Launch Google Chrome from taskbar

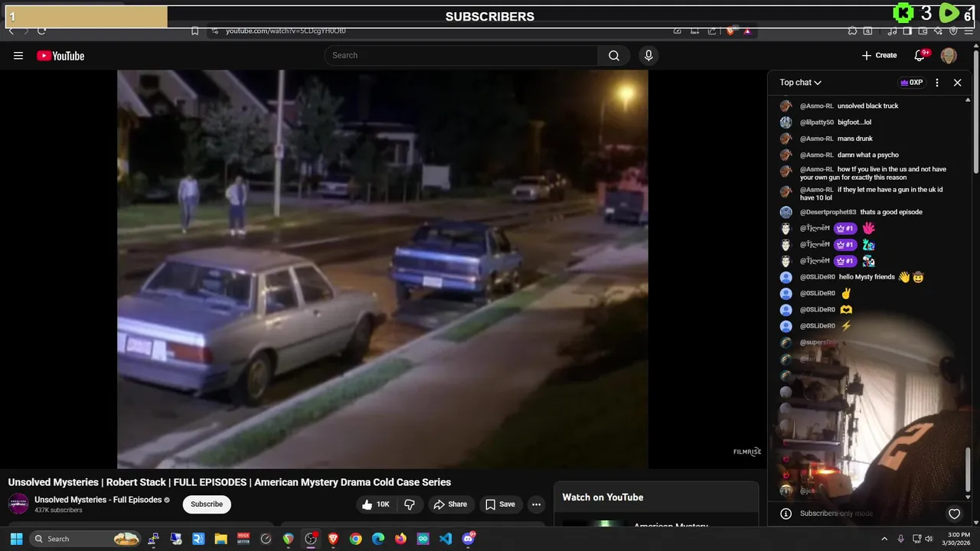(x=355, y=539)
